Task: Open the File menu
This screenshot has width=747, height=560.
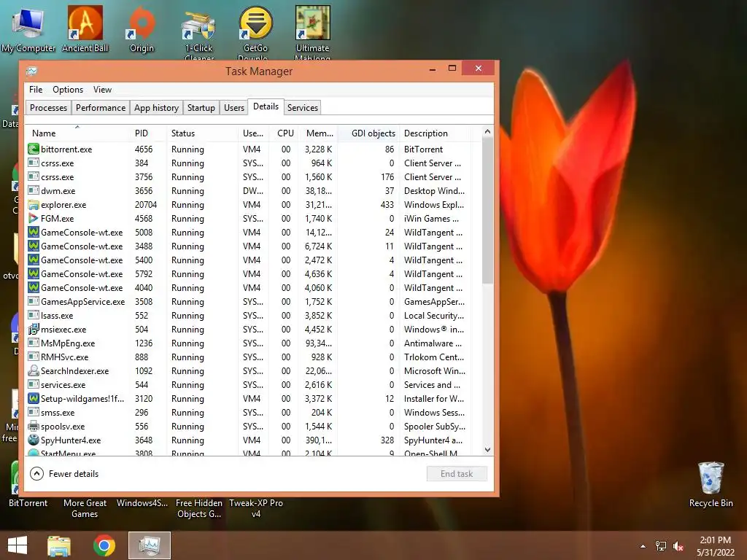Action: point(36,90)
